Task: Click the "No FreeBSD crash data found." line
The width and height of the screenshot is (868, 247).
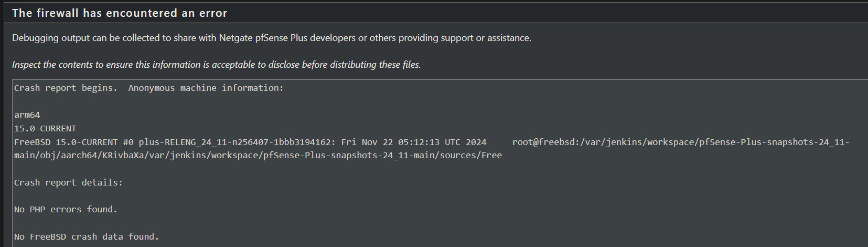Action: coord(87,236)
